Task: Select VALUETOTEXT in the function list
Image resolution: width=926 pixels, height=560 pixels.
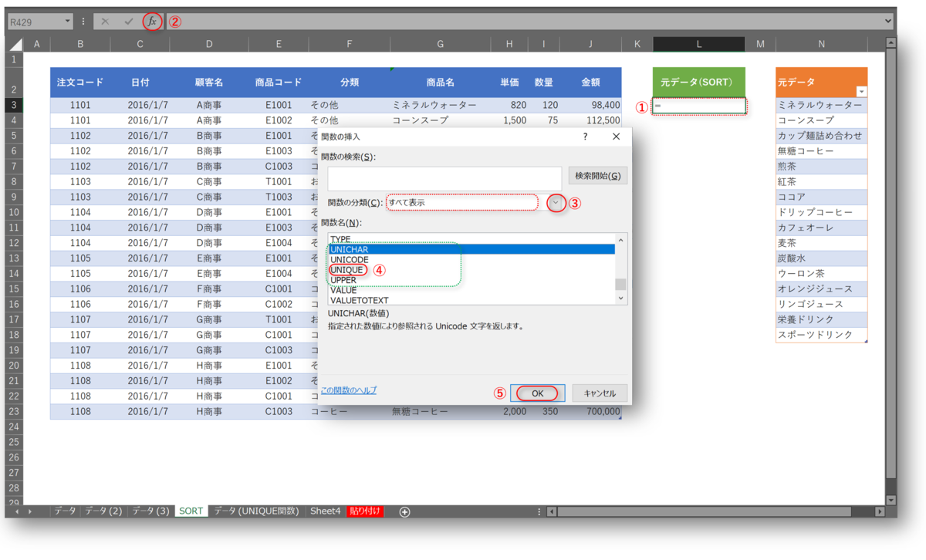Action: [x=359, y=300]
